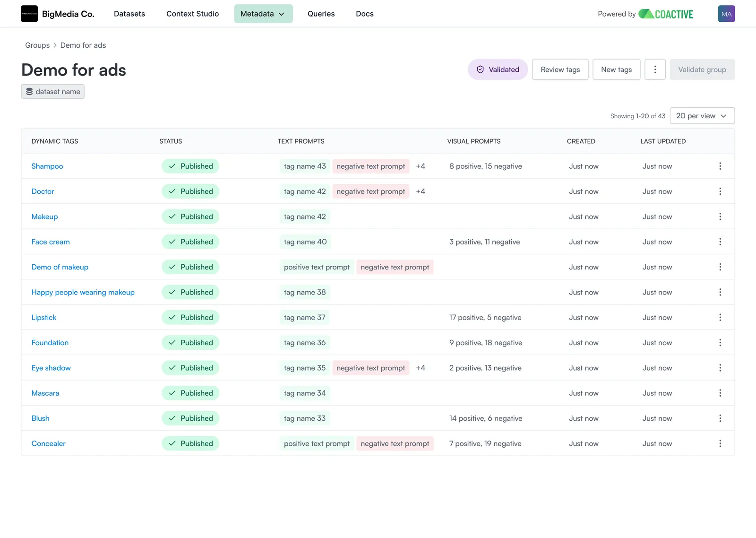Expand +4 more prompts for Eye shadow
Image resolution: width=756 pixels, height=538 pixels.
[421, 368]
